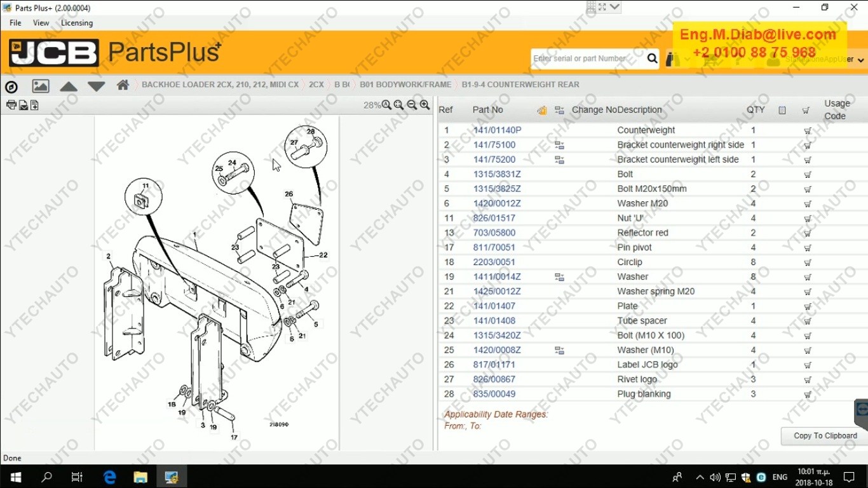
Task: Add Reflector red row to cart
Action: (x=808, y=233)
